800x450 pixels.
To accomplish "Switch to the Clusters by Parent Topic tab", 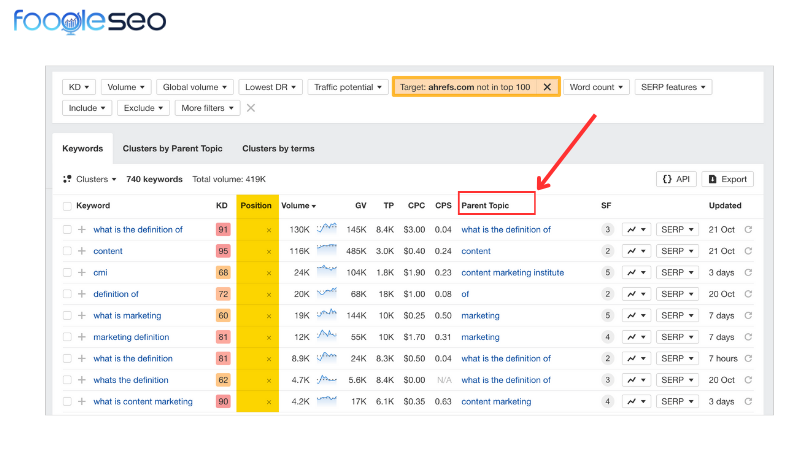I will click(172, 148).
